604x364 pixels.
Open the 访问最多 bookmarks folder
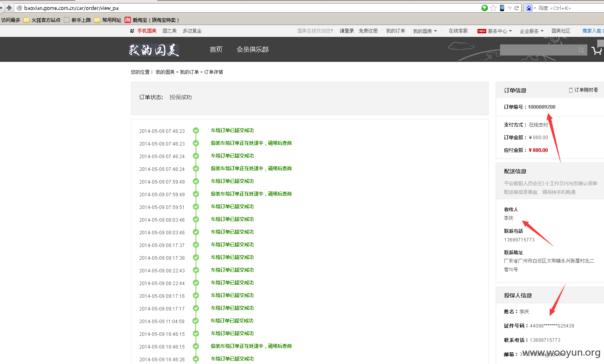click(10, 20)
